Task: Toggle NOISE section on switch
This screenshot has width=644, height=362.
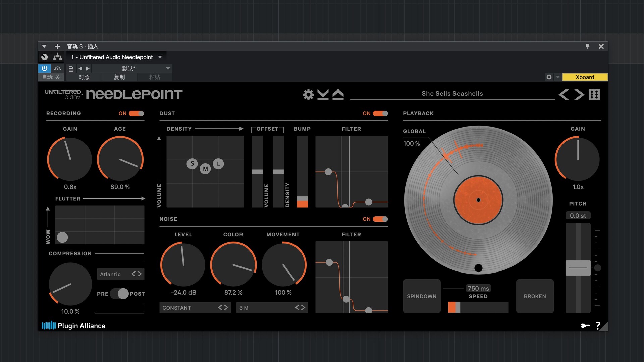Action: point(380,219)
